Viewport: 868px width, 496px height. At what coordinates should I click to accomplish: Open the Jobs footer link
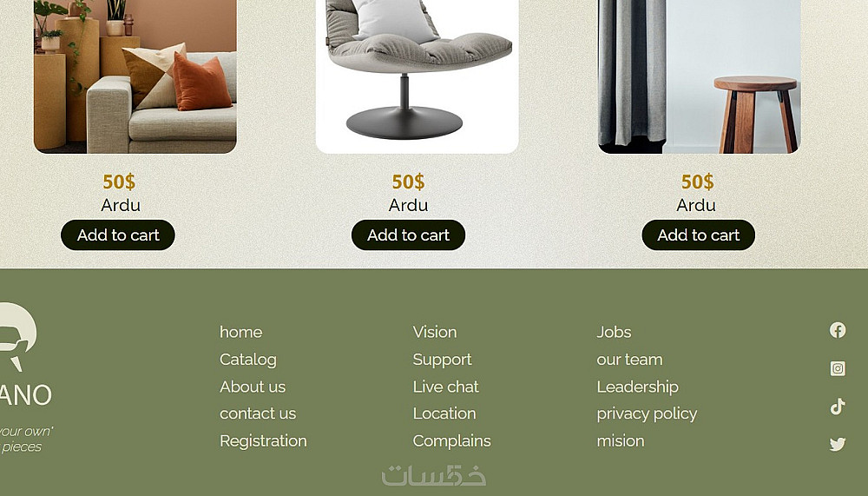pos(614,332)
